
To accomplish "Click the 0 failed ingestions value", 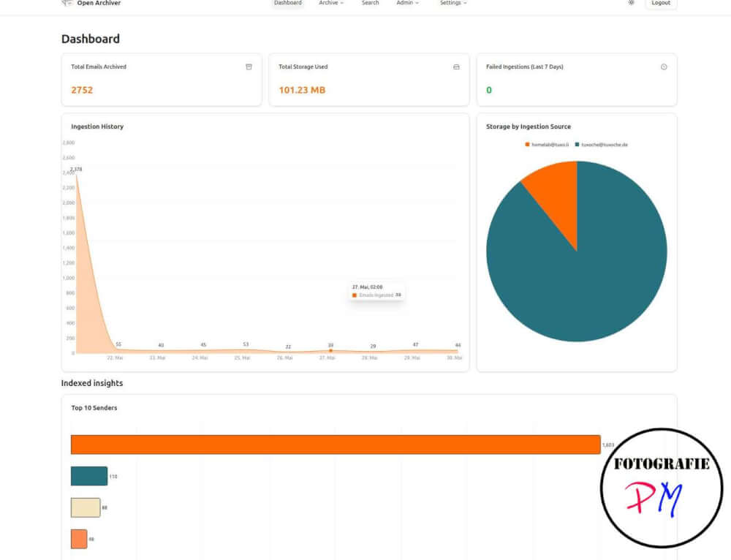I will pos(489,90).
